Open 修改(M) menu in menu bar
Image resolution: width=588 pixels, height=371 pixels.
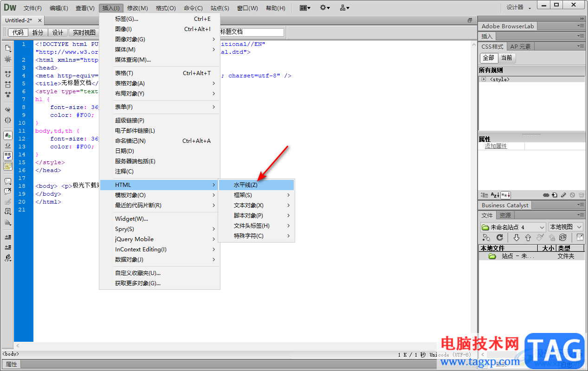pyautogui.click(x=137, y=8)
